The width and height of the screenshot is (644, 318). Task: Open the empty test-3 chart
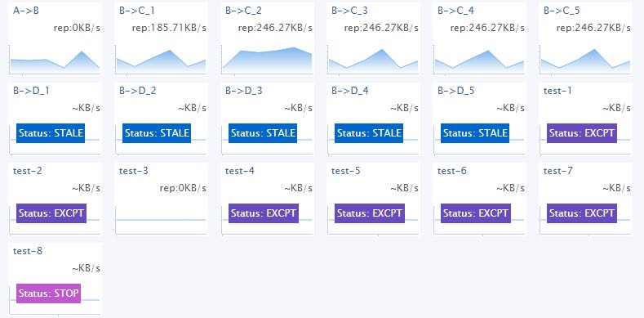tap(161, 220)
